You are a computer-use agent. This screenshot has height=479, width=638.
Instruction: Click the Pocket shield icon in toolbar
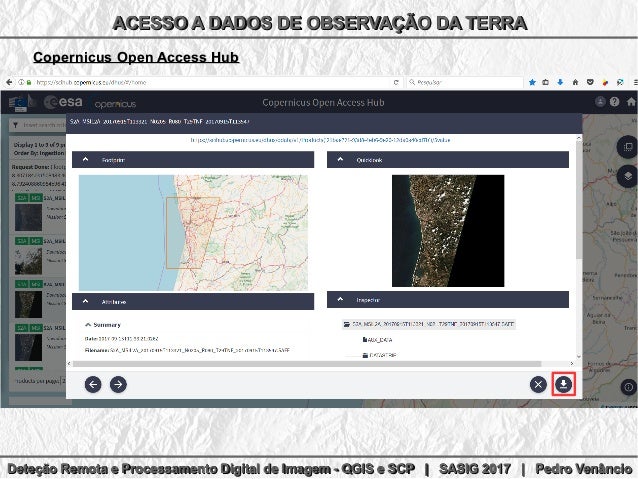(x=590, y=82)
